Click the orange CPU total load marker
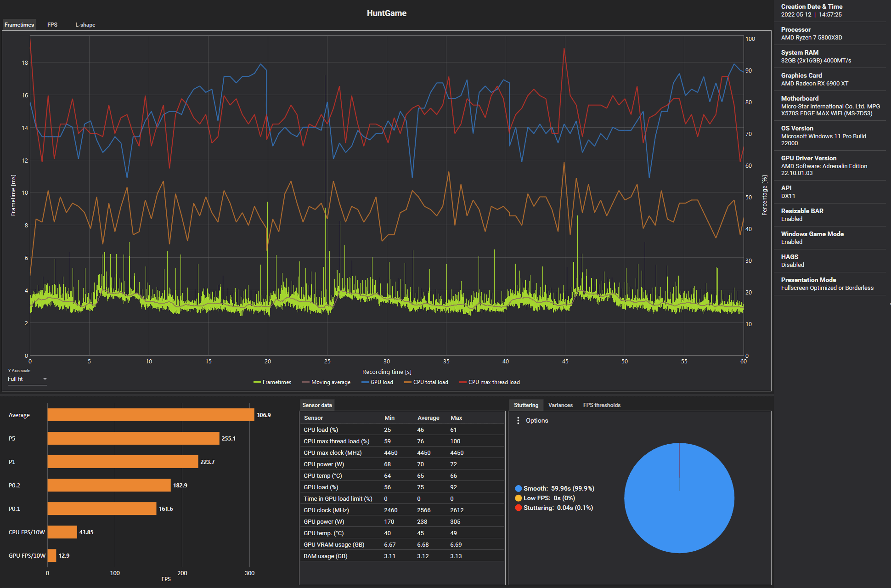Screen dimensions: 891x588 pos(408,382)
